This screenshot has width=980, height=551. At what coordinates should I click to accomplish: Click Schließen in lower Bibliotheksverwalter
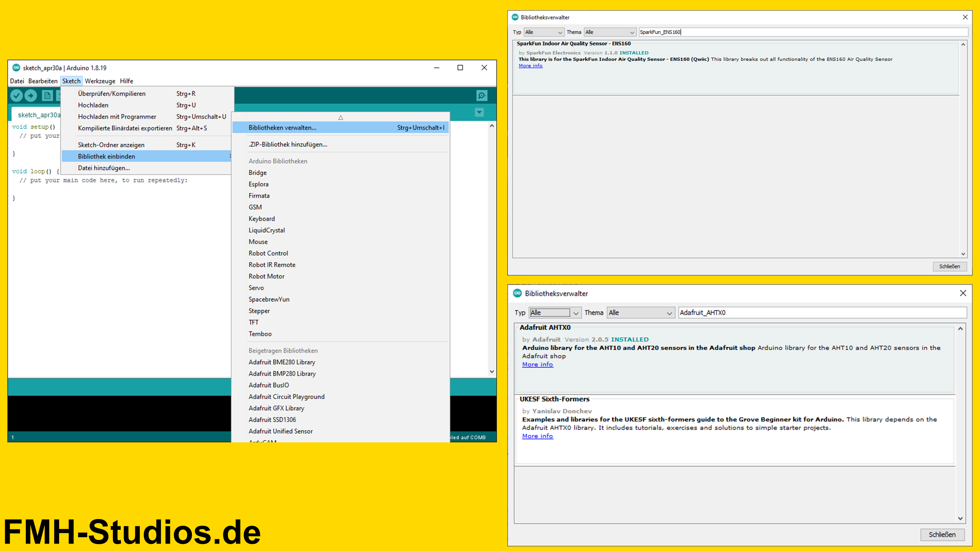(942, 535)
